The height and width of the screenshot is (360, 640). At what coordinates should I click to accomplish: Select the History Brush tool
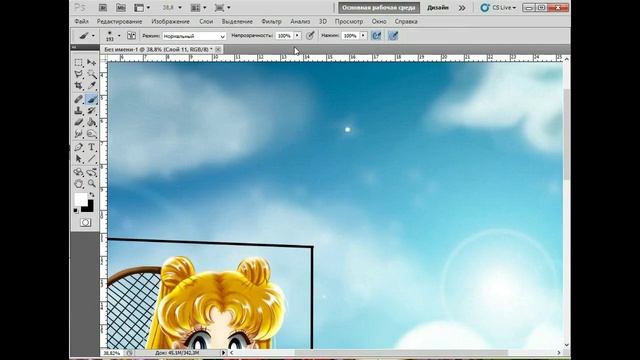click(91, 111)
